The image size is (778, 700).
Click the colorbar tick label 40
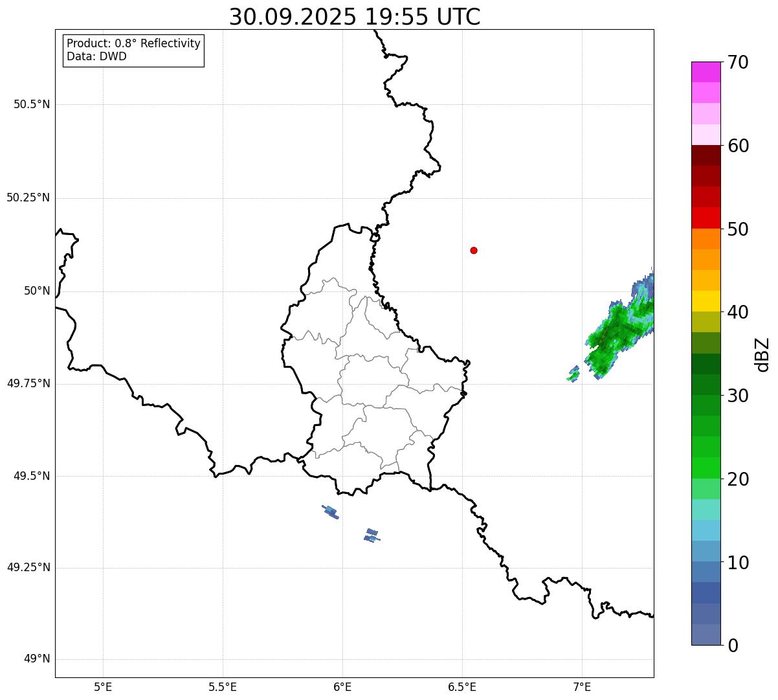pyautogui.click(x=738, y=312)
